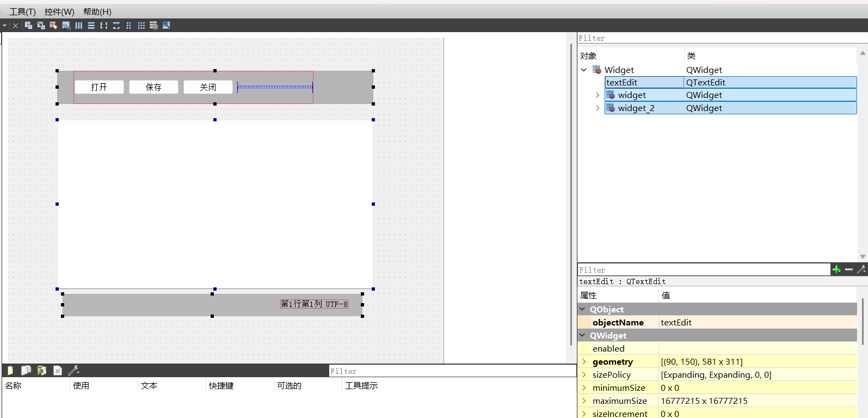Switch to Edit Signals/Slots mode icon
Screen dimensions: 868x418
41,25
